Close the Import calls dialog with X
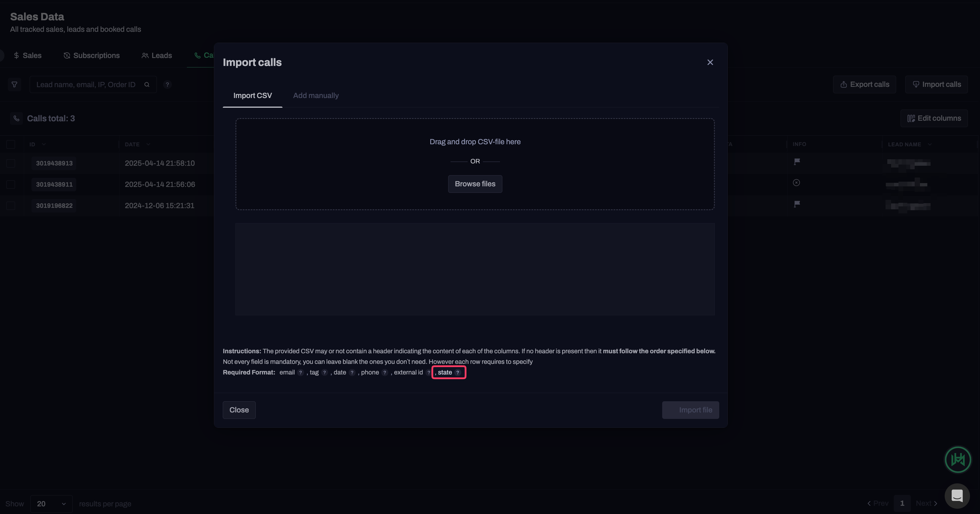This screenshot has width=980, height=514. click(710, 62)
